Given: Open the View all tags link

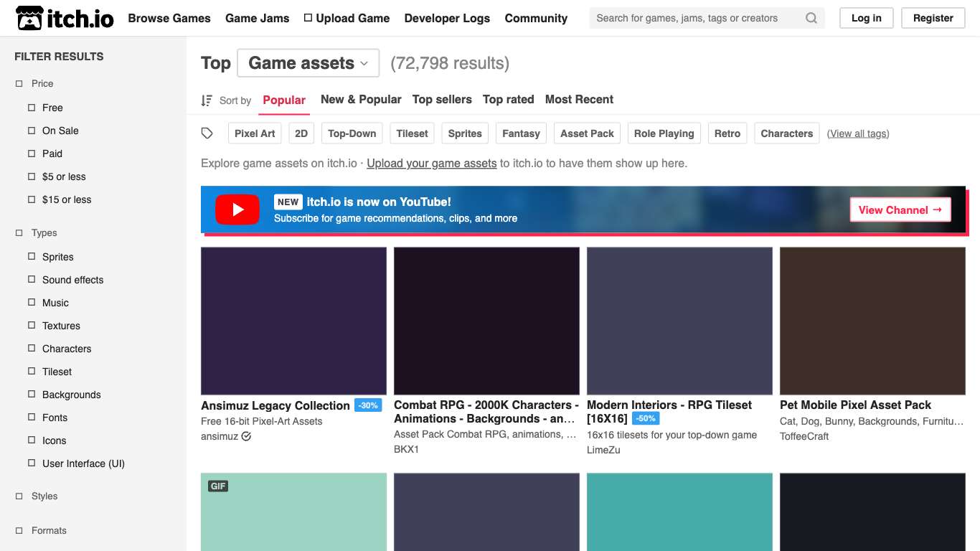Looking at the screenshot, I should [858, 133].
